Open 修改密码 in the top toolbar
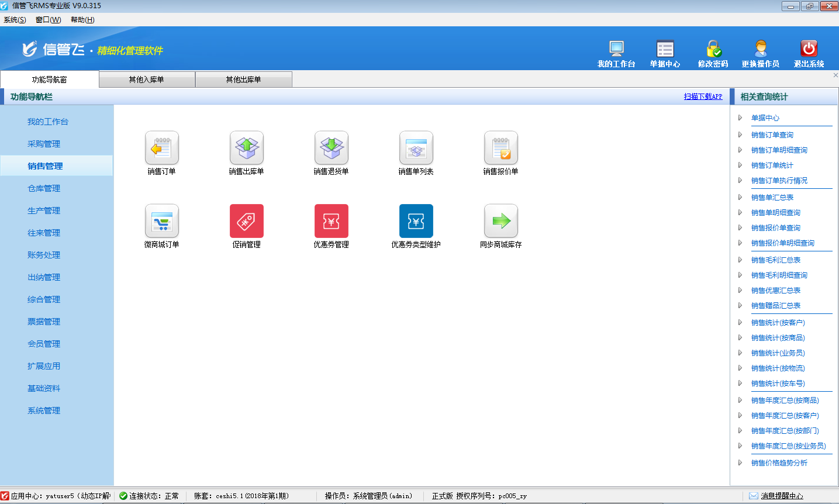839x504 pixels. (x=713, y=49)
